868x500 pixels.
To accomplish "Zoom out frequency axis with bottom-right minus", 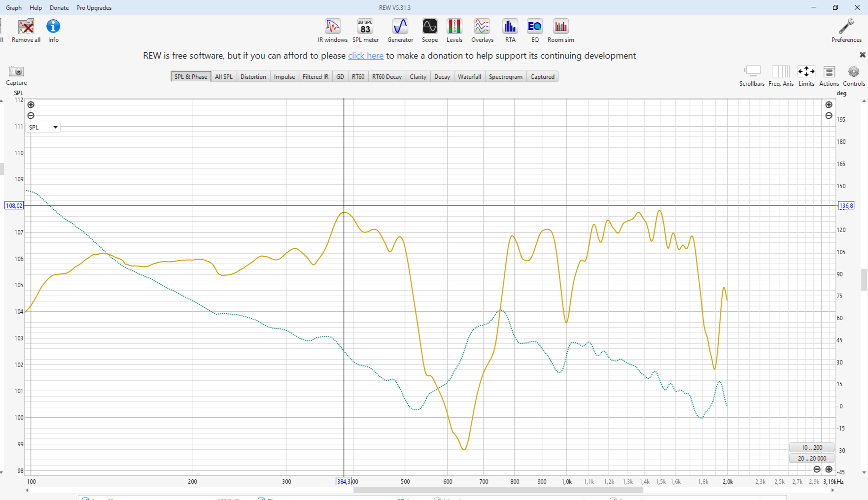I will coord(817,469).
